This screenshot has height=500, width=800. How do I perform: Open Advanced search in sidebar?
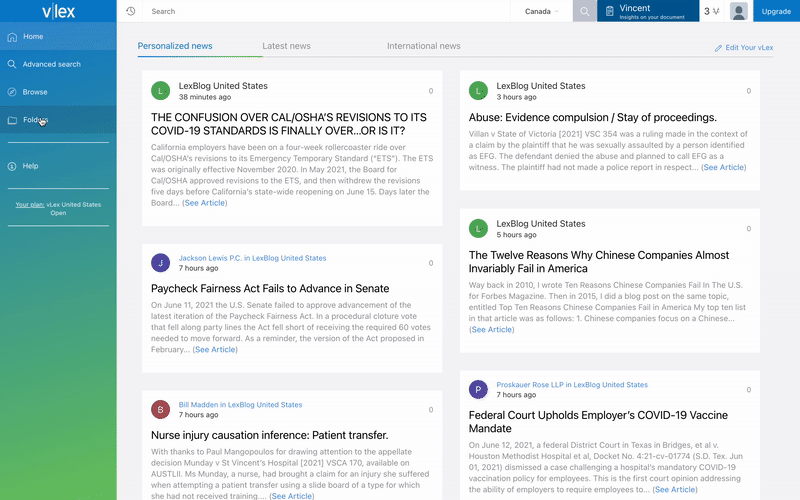click(x=58, y=64)
